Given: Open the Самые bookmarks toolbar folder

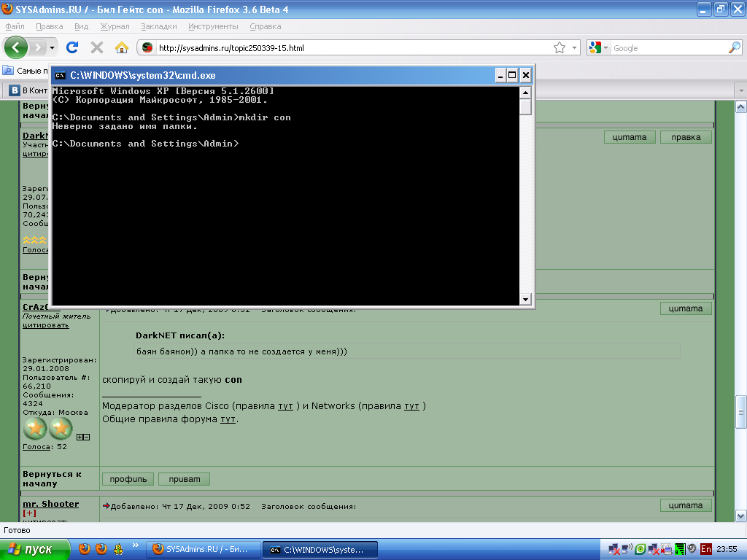Looking at the screenshot, I should tap(26, 71).
